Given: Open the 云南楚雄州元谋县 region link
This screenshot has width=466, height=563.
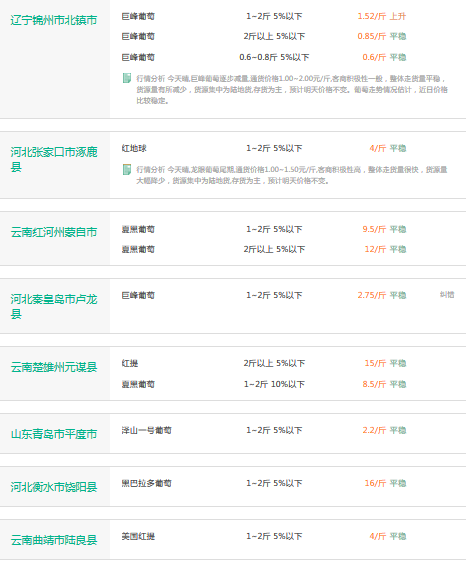Looking at the screenshot, I should 54,367.
